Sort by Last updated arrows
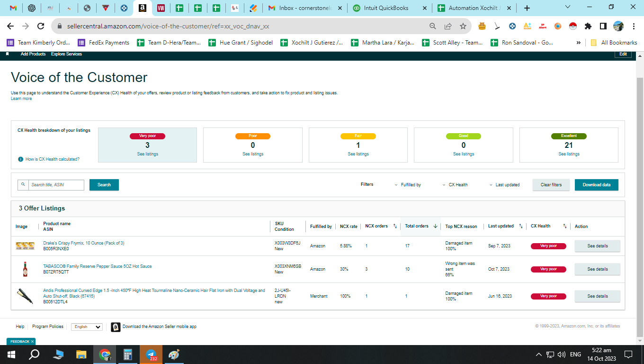644x364 pixels. pyautogui.click(x=521, y=226)
